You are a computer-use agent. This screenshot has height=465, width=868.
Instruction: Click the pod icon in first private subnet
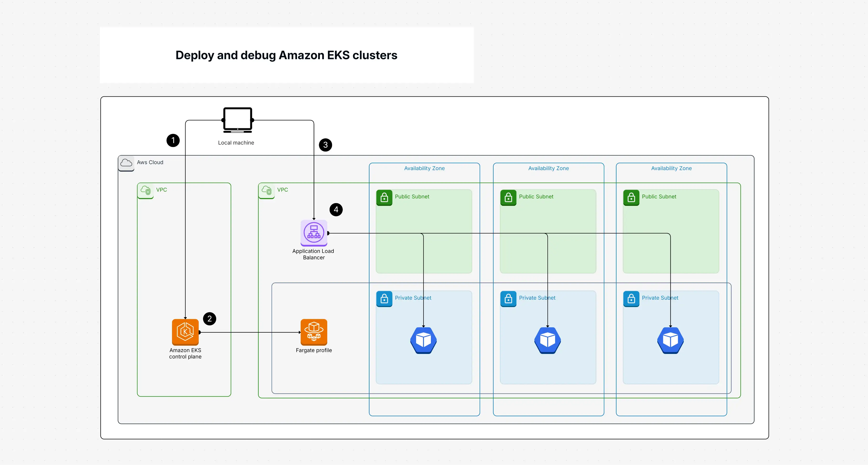(x=423, y=340)
